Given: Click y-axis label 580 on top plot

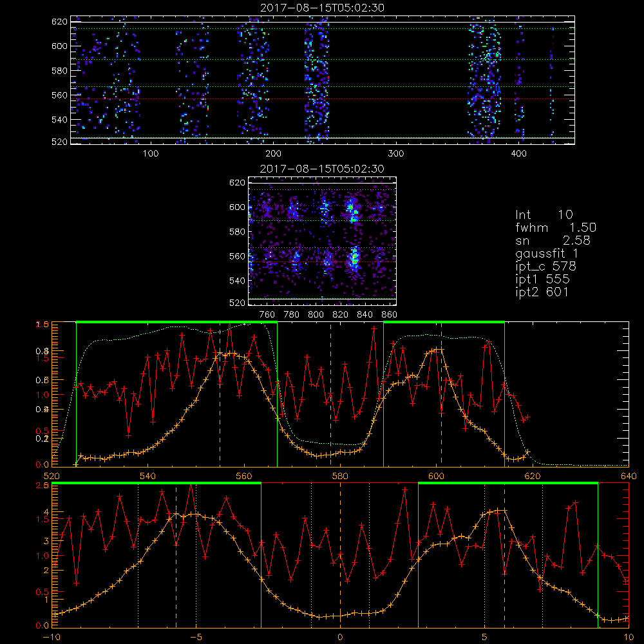Looking at the screenshot, I should tap(59, 71).
